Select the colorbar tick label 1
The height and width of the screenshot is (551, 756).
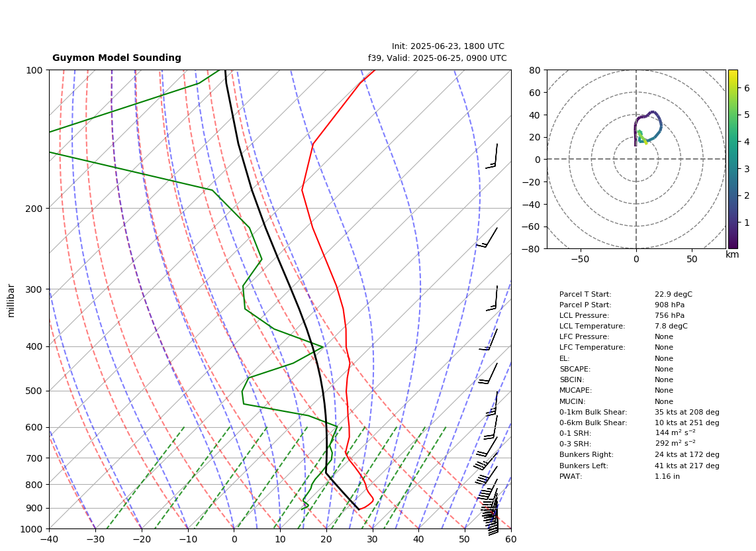pos(747,223)
